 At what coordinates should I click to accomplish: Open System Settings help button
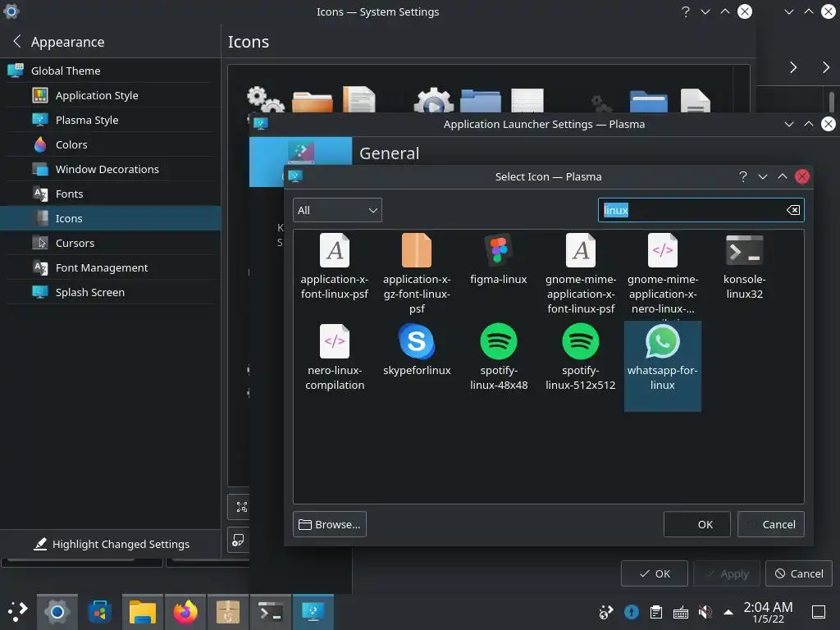(686, 11)
